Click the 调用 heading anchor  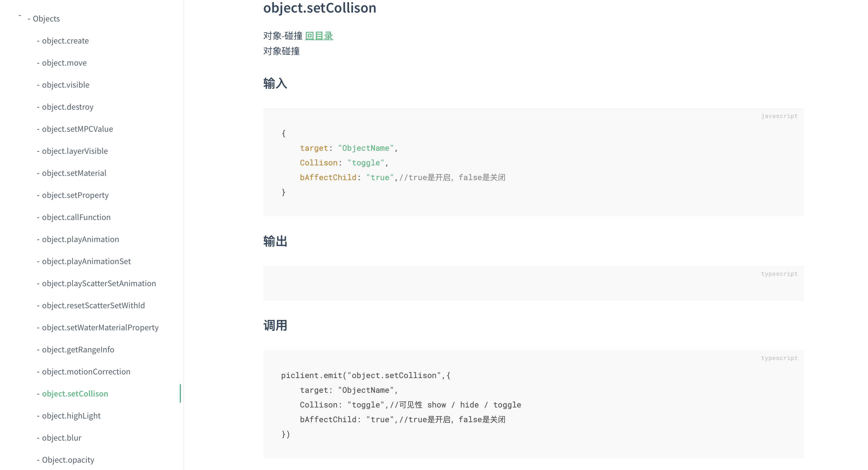[275, 326]
